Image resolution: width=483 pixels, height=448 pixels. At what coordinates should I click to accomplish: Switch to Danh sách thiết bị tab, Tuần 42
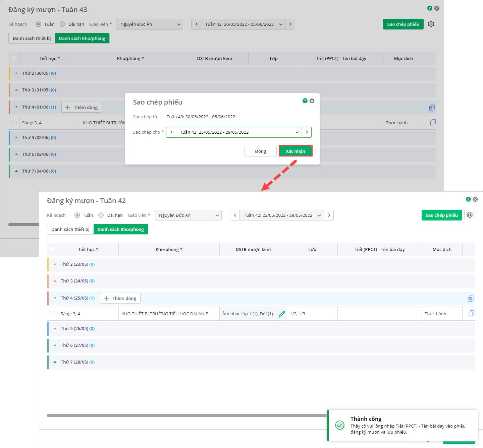[70, 229]
